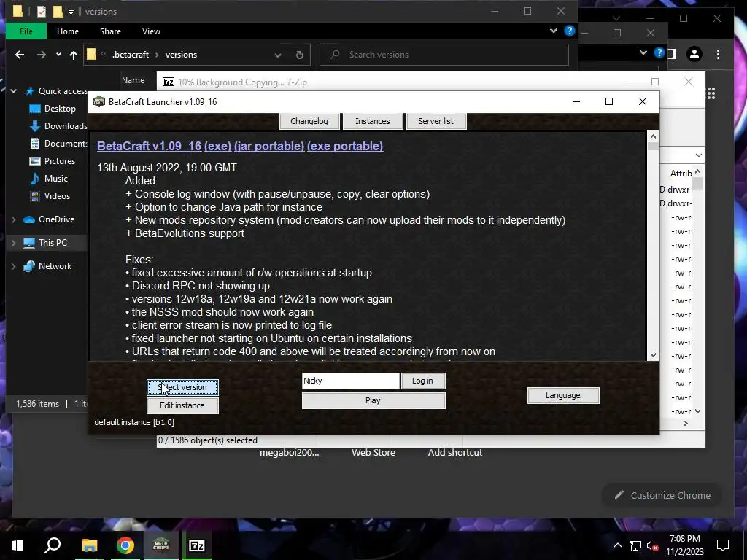Open the Chrome profile avatar icon
The width and height of the screenshot is (747, 560).
[x=694, y=54]
